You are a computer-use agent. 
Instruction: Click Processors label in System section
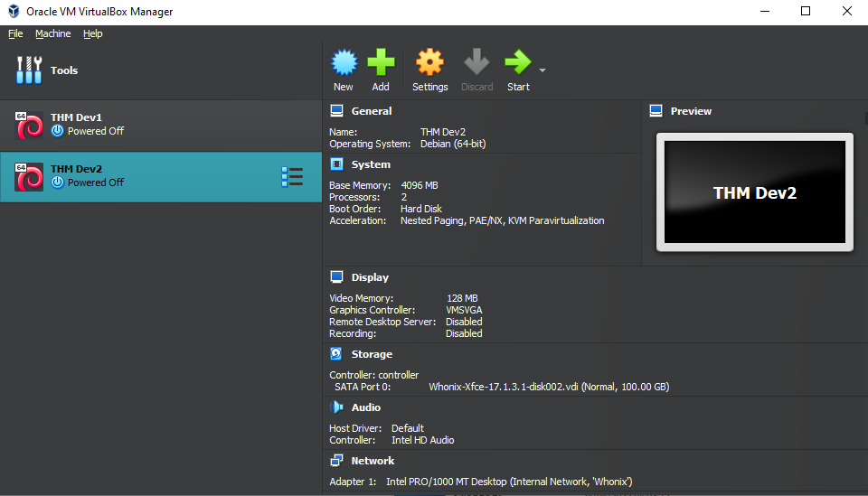[x=354, y=197]
